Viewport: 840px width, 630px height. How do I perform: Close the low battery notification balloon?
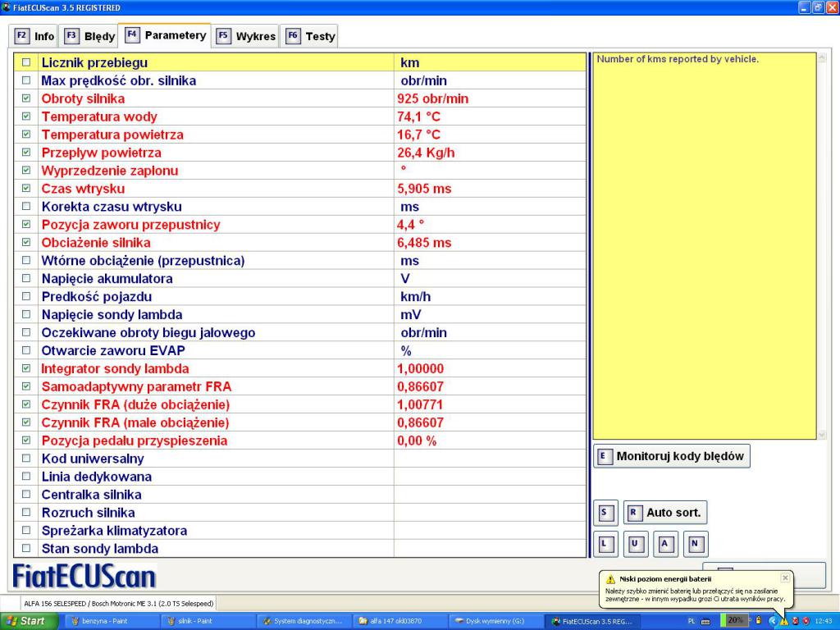pyautogui.click(x=784, y=577)
